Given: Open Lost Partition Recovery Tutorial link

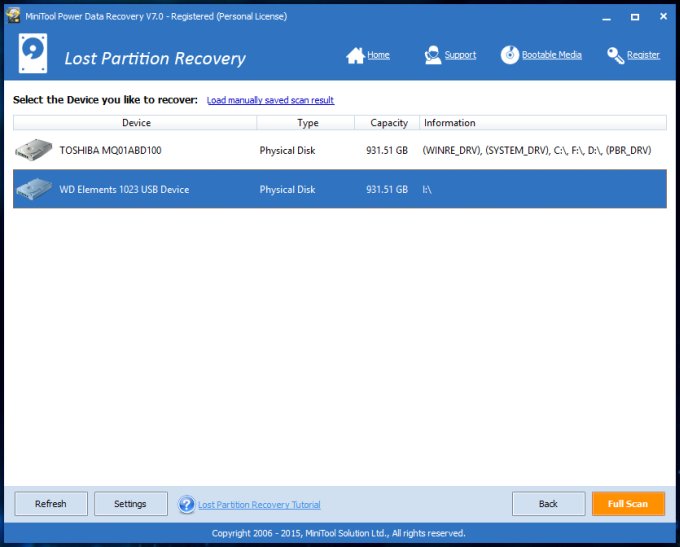Looking at the screenshot, I should pos(259,505).
